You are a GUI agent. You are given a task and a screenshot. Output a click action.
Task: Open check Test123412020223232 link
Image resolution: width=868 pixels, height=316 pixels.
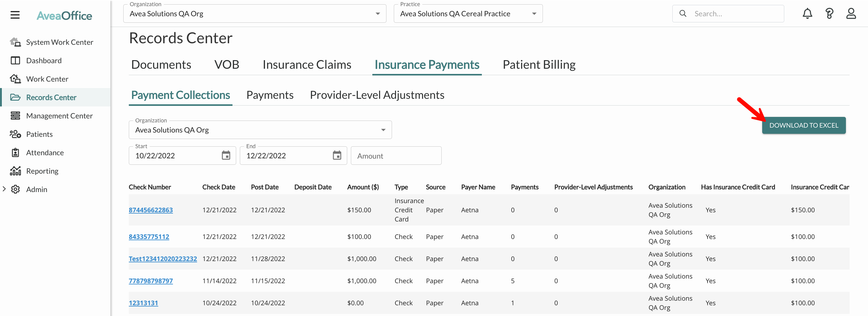[x=163, y=259]
